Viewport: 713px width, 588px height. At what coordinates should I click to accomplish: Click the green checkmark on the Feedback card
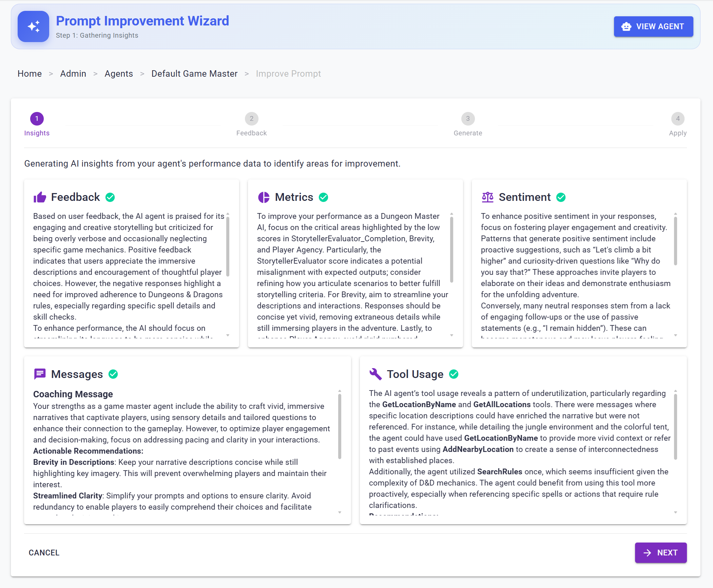[x=110, y=197]
